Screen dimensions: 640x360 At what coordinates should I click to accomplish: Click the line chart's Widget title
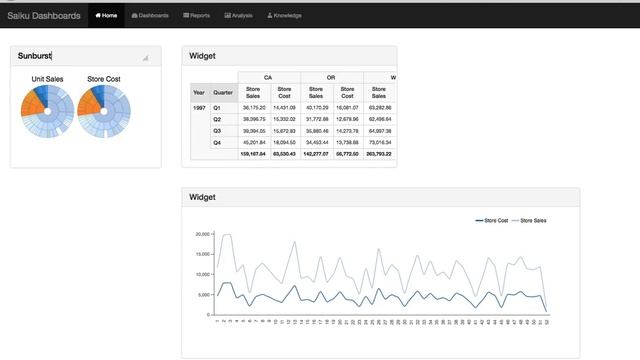coord(202,197)
